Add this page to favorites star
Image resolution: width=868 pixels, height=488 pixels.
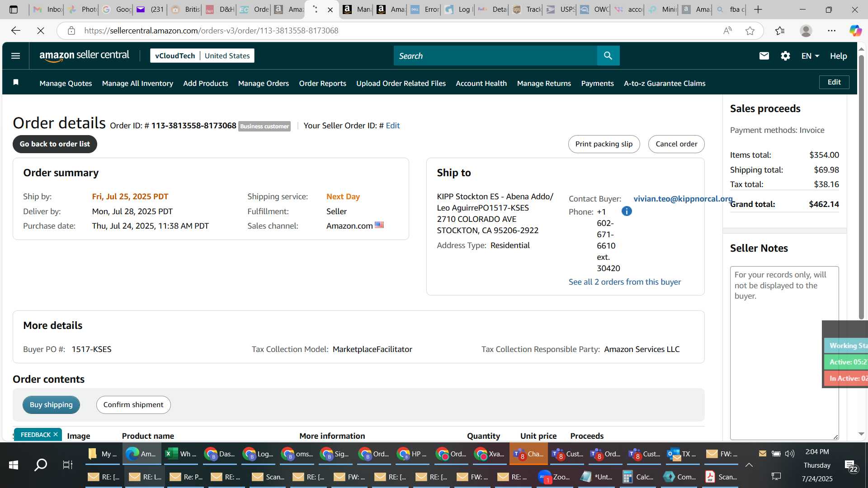pyautogui.click(x=750, y=31)
